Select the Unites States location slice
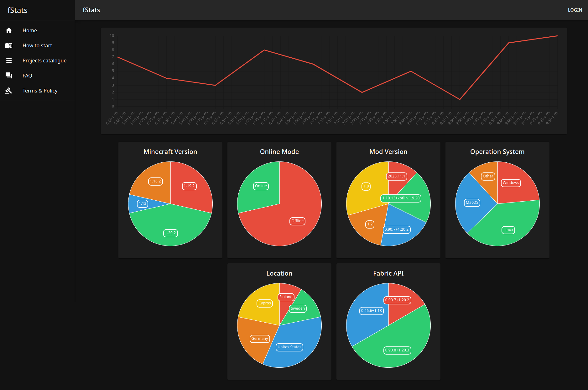 [289, 347]
